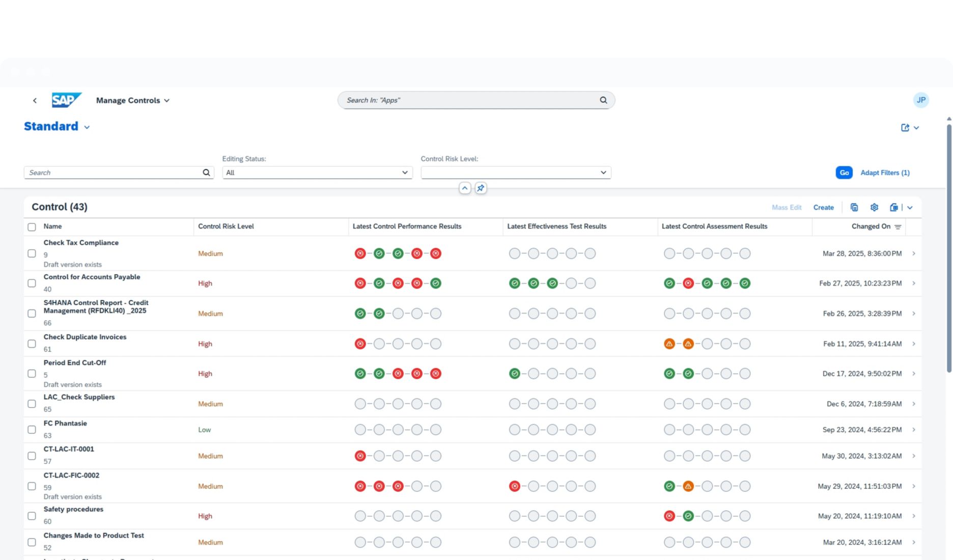Open the Manage Controls navigation menu
The image size is (953, 560).
pos(132,101)
